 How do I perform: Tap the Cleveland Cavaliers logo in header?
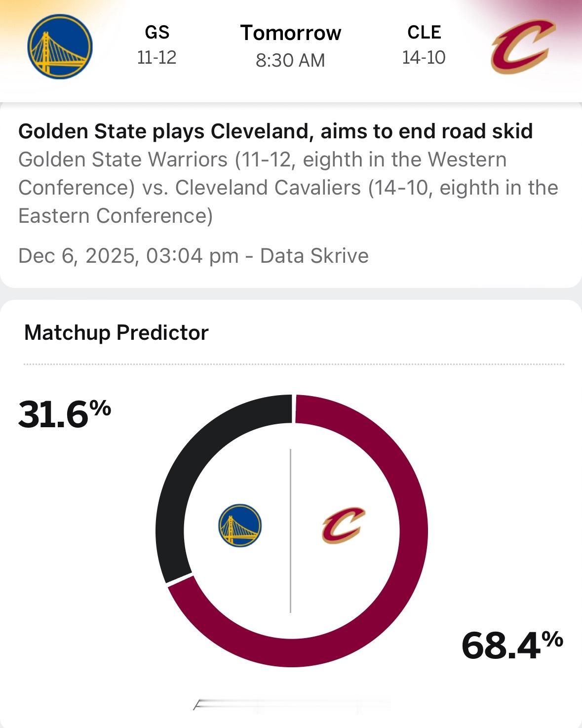point(522,46)
